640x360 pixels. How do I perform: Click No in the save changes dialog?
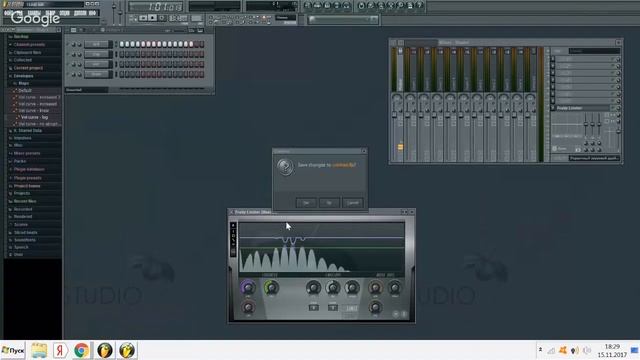[x=329, y=202]
